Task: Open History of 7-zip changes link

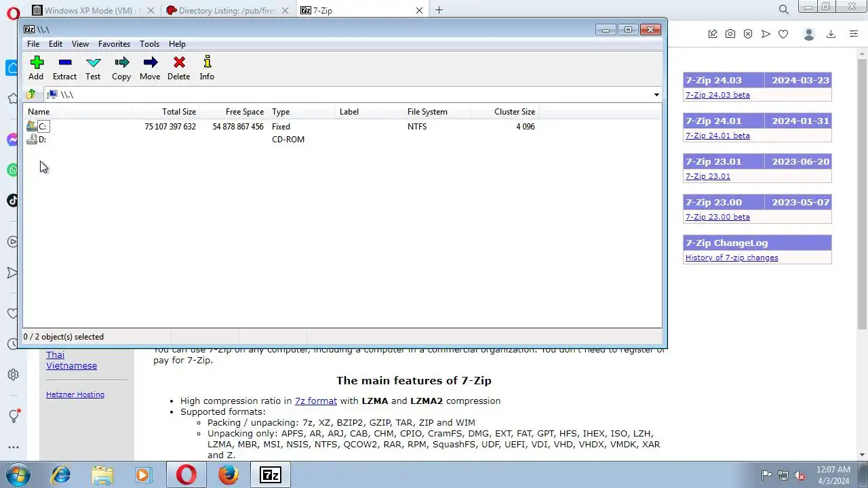Action: (732, 258)
